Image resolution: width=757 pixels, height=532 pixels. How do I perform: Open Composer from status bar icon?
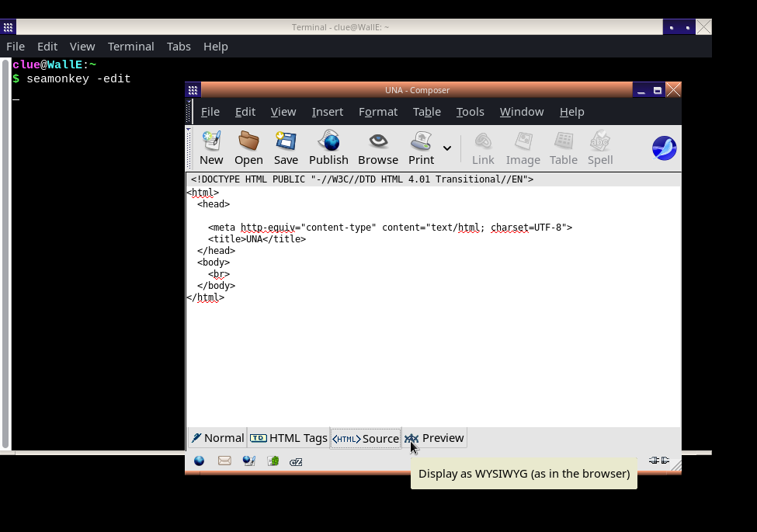[x=248, y=461]
